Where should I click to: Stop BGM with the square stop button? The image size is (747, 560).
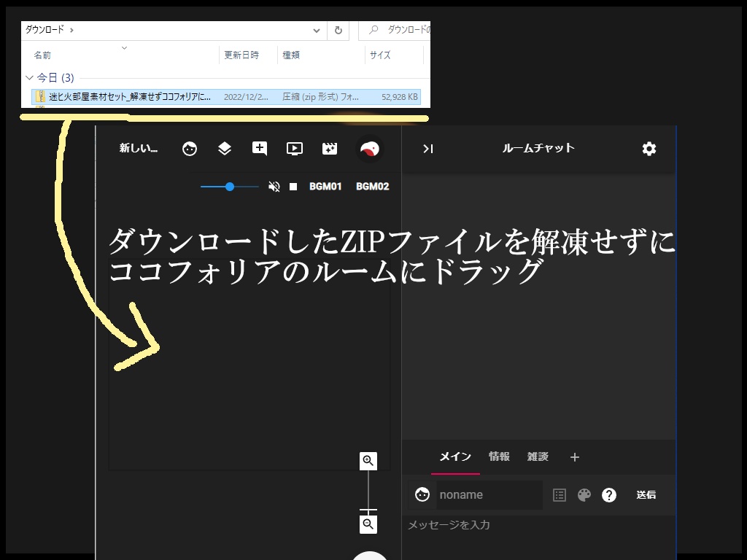pyautogui.click(x=293, y=187)
